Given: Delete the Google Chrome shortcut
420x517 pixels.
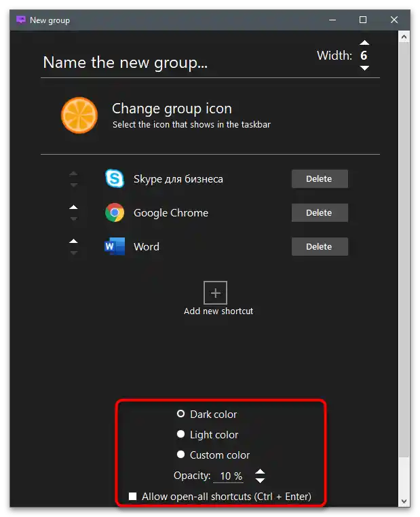Looking at the screenshot, I should tap(320, 212).
